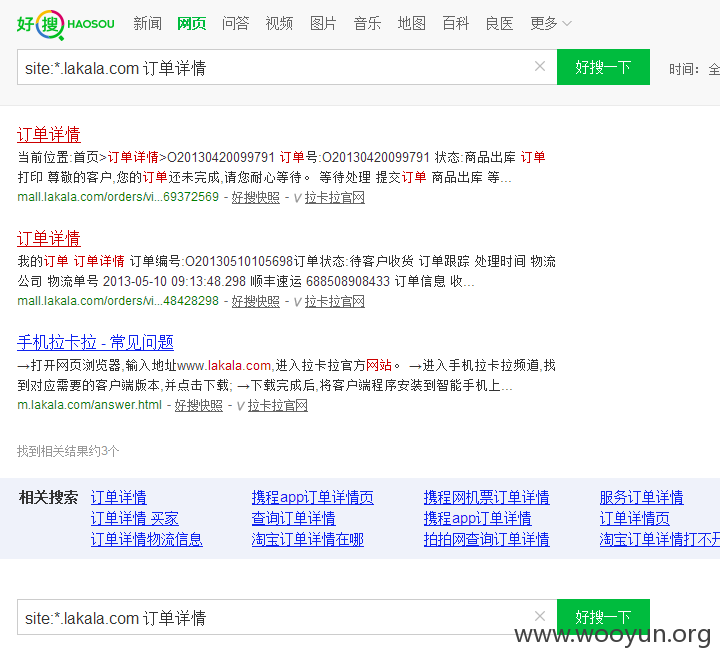The image size is (720, 663).
Task: Open second 订单详情 result title
Action: (49, 239)
